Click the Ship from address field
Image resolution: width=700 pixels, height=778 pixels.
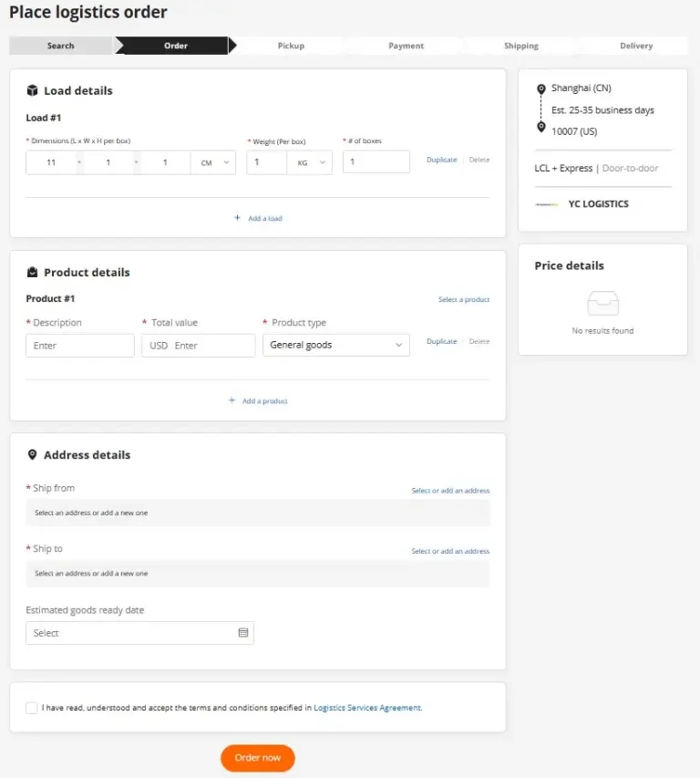tap(258, 513)
